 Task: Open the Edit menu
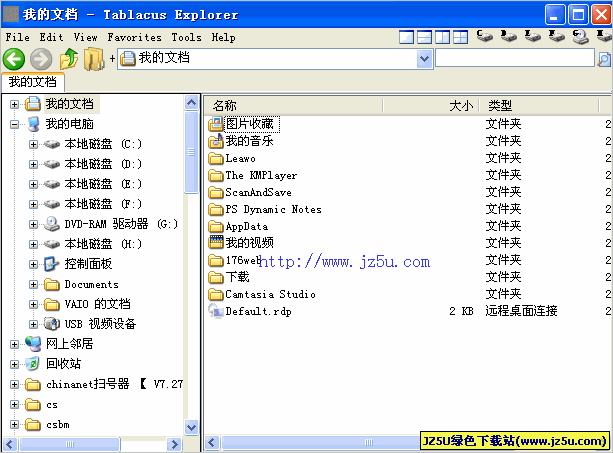tap(51, 38)
